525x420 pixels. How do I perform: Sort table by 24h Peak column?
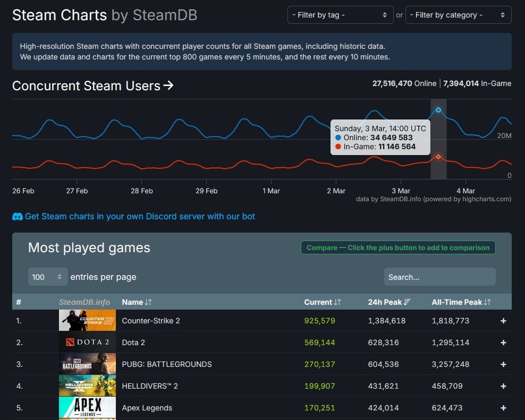point(389,302)
